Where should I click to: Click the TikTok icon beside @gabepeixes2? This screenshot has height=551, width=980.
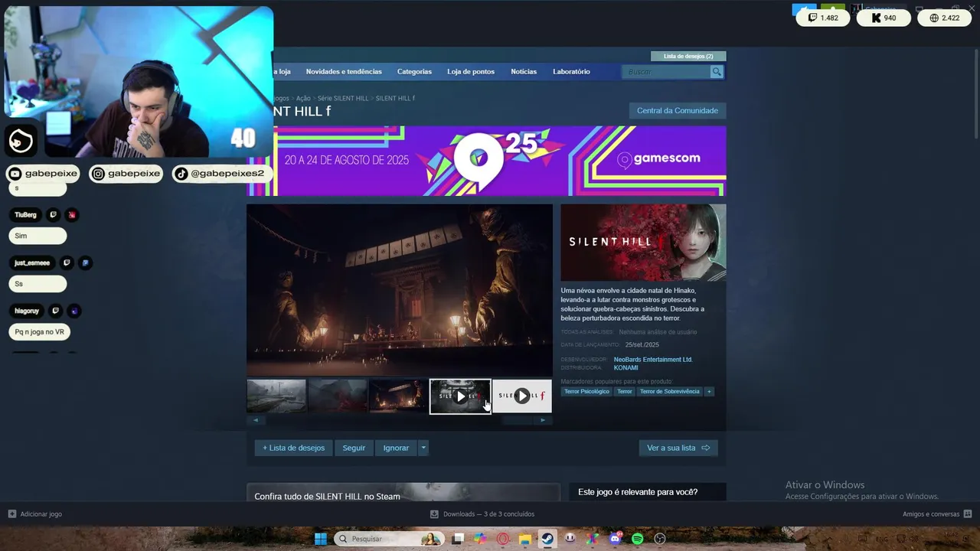coord(181,174)
